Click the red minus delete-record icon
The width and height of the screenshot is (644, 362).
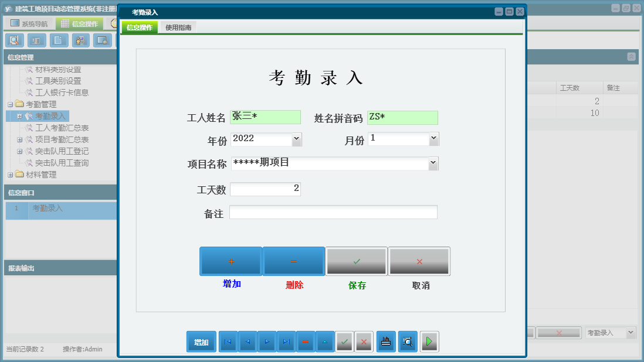coord(305,341)
